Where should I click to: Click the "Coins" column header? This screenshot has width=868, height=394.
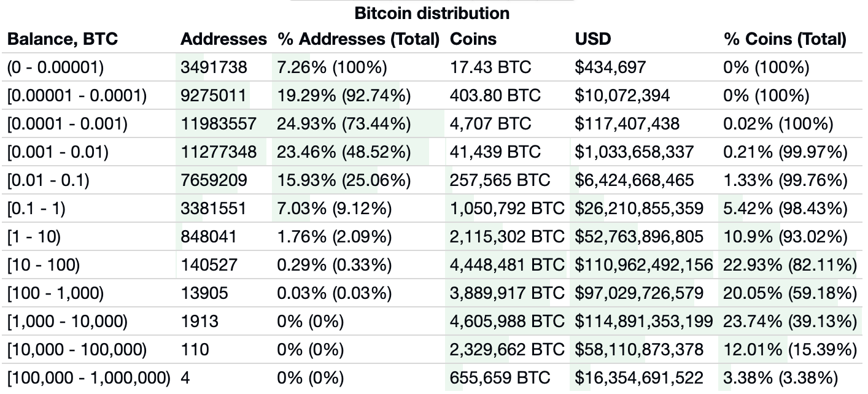click(473, 39)
